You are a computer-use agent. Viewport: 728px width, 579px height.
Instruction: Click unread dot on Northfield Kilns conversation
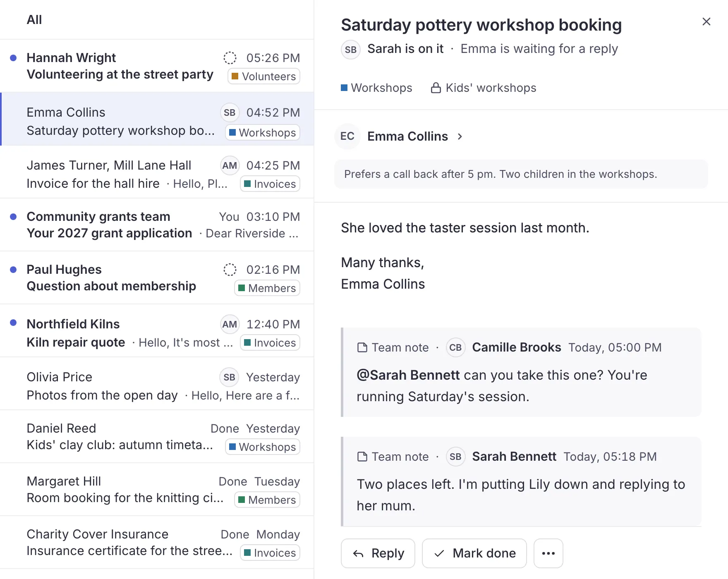tap(13, 323)
